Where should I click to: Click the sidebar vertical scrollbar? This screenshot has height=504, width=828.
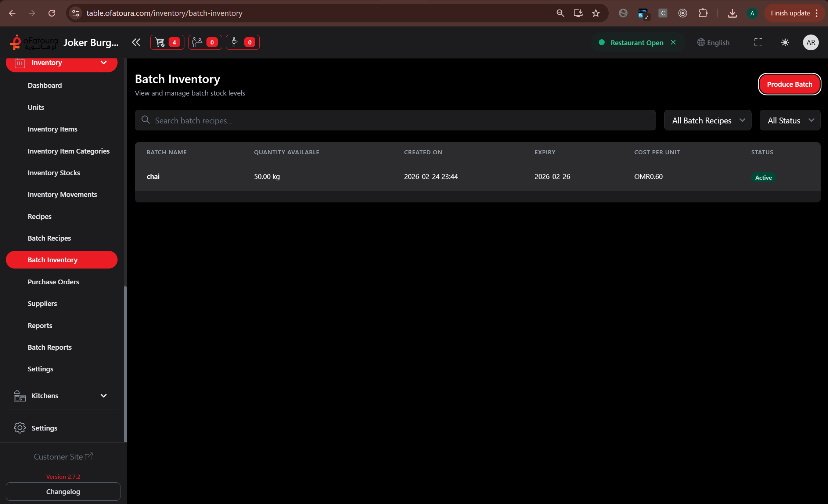pyautogui.click(x=125, y=364)
